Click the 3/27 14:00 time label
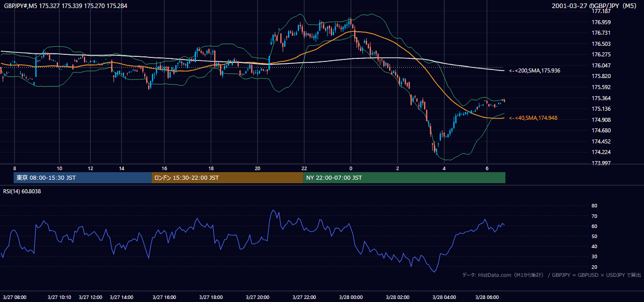Viewport: 644px width, 302px height. [121, 297]
